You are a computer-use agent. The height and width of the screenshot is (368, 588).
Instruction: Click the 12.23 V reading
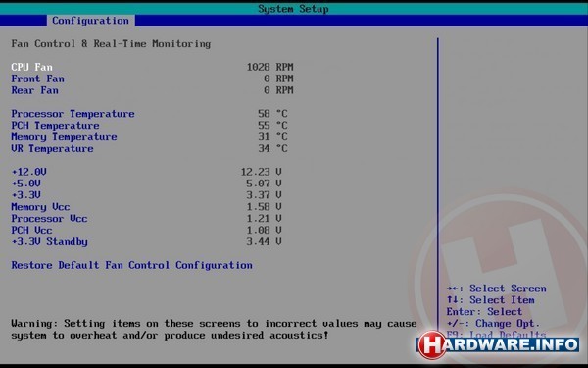(x=261, y=172)
